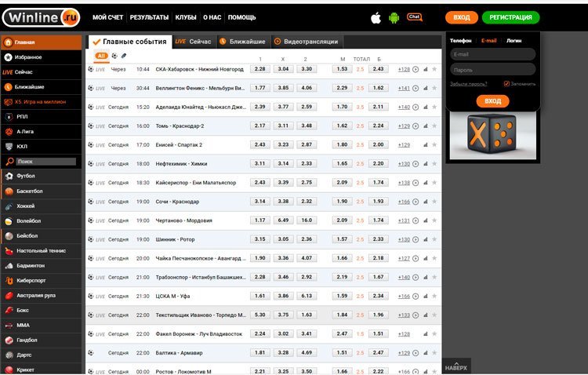Image resolution: width=588 pixels, height=375 pixels.
Task: Select odds 2.28 for СКА-Хабаровск win
Action: click(x=260, y=69)
